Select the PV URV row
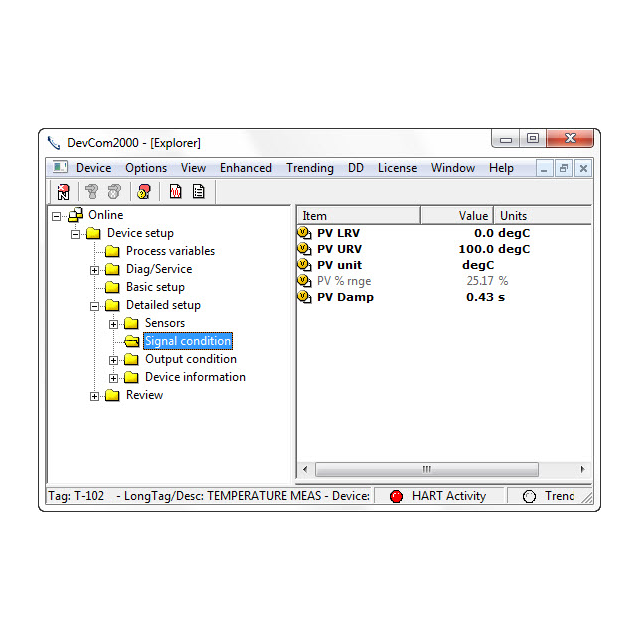 pos(414,249)
